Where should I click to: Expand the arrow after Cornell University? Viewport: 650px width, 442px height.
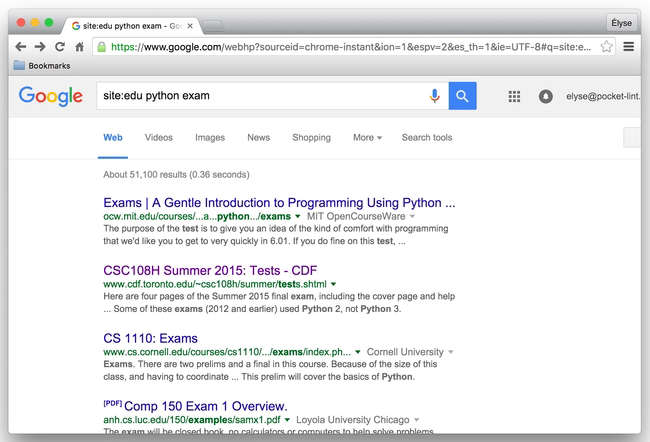click(451, 352)
